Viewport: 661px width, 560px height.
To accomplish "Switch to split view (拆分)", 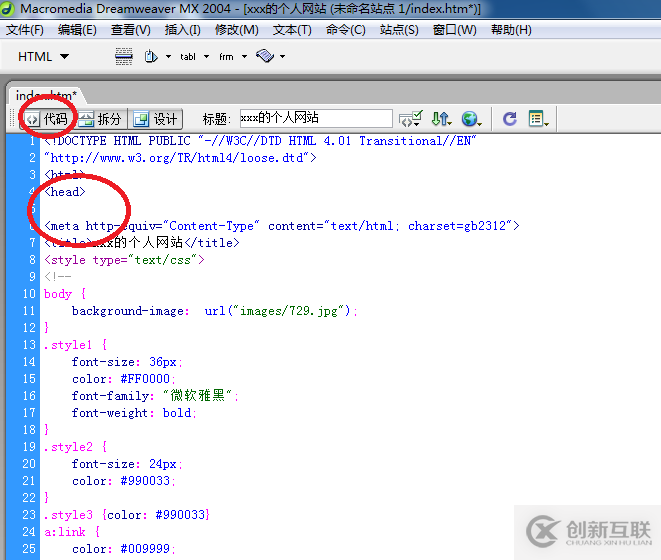I will pos(100,119).
